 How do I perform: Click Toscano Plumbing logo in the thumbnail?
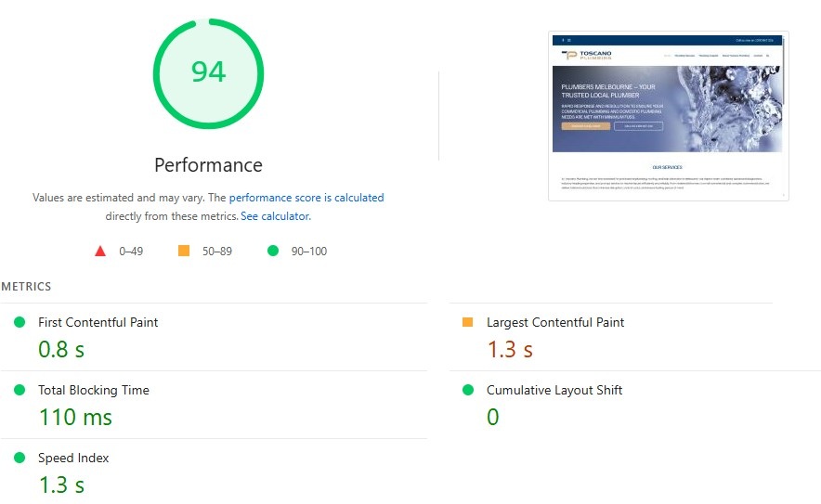pyautogui.click(x=586, y=55)
